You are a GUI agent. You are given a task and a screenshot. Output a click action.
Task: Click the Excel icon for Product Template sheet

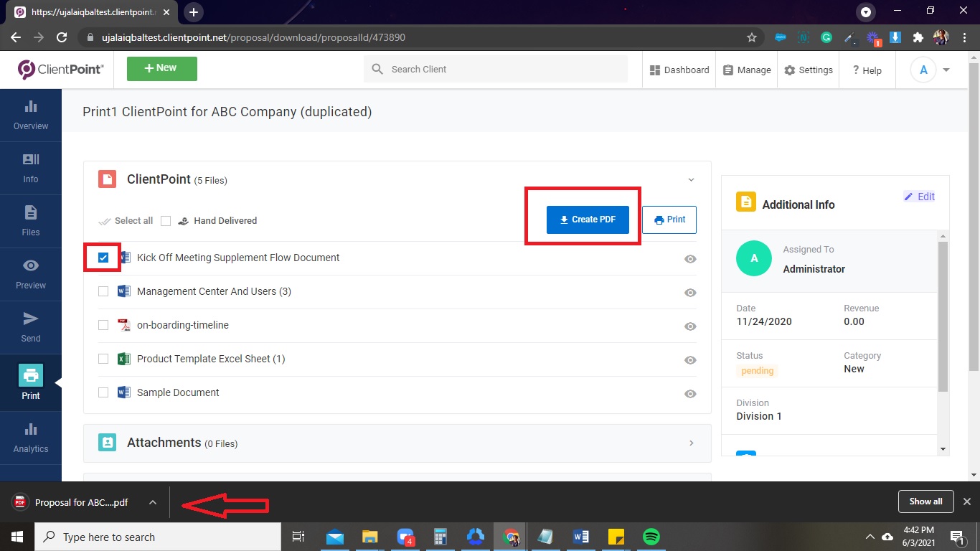pyautogui.click(x=124, y=359)
